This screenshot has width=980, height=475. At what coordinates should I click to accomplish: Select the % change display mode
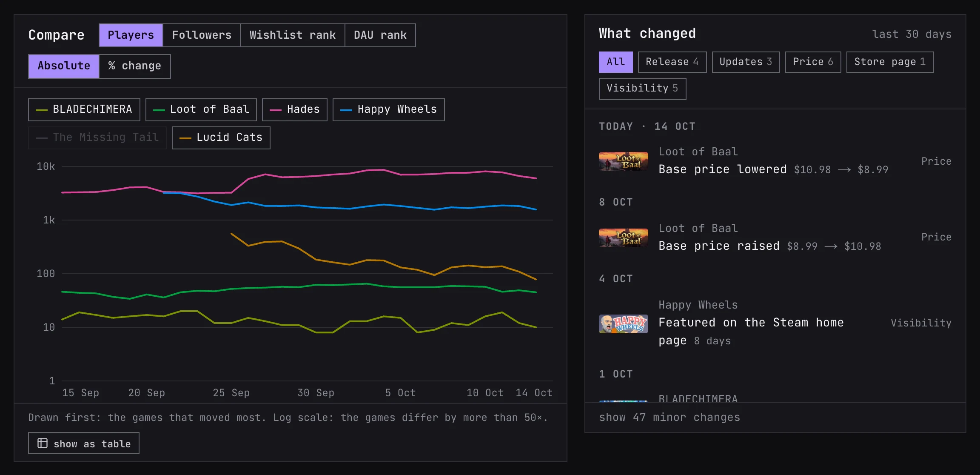135,66
